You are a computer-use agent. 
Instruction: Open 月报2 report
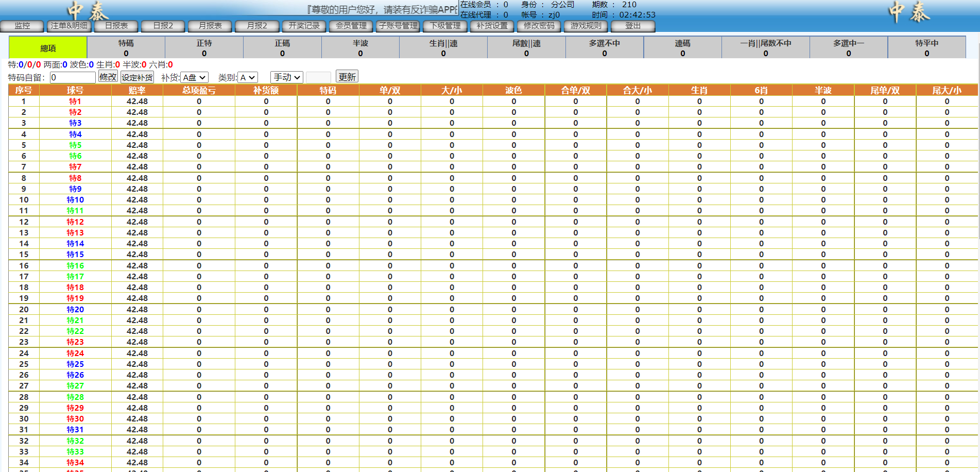point(257,26)
